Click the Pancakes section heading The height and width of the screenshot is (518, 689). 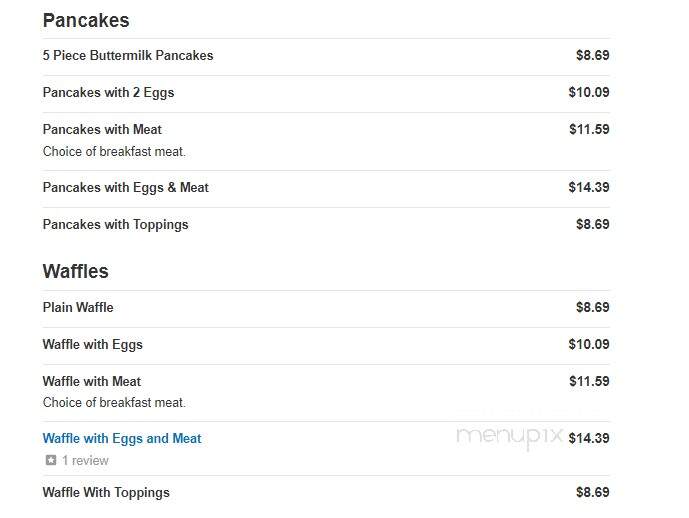pos(86,21)
